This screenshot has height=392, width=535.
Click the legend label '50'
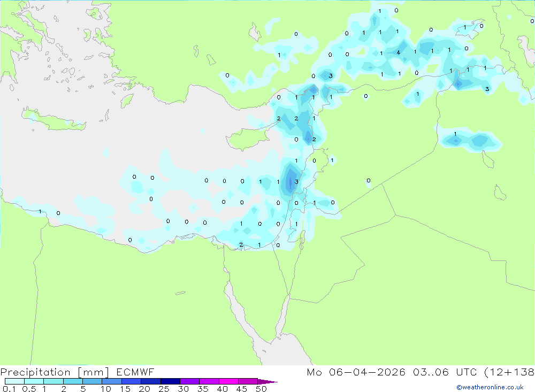261,389
